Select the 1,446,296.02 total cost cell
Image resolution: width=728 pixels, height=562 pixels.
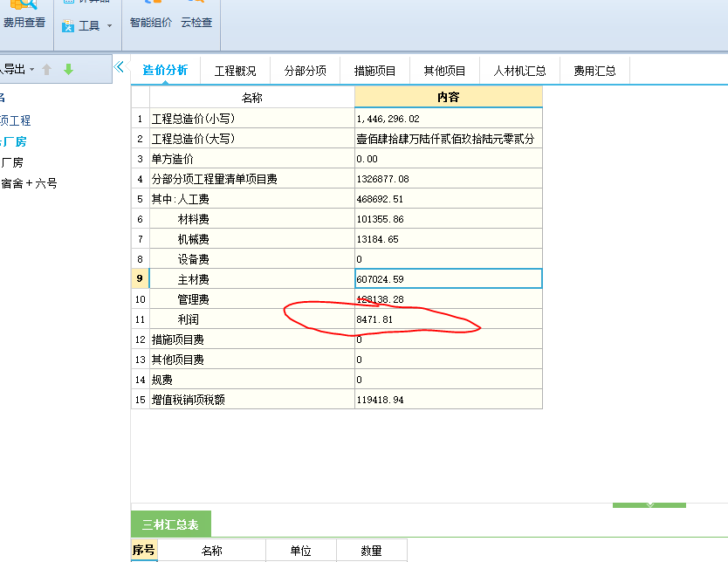[449, 119]
